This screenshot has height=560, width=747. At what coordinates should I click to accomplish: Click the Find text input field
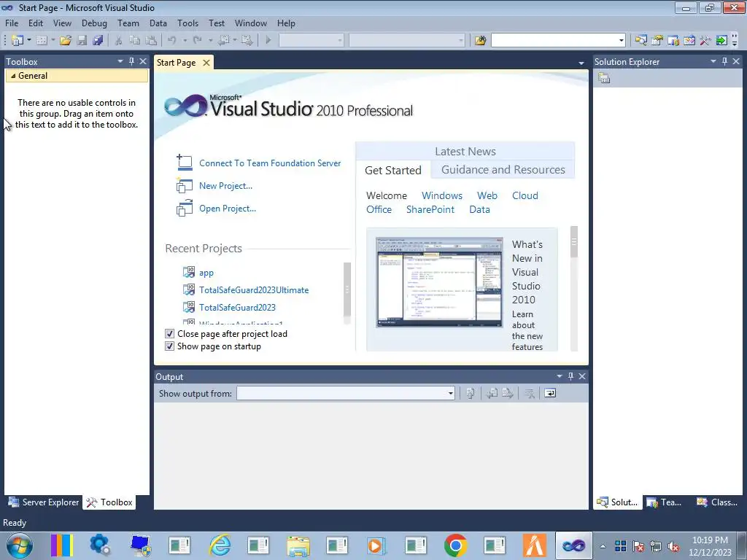tap(554, 41)
